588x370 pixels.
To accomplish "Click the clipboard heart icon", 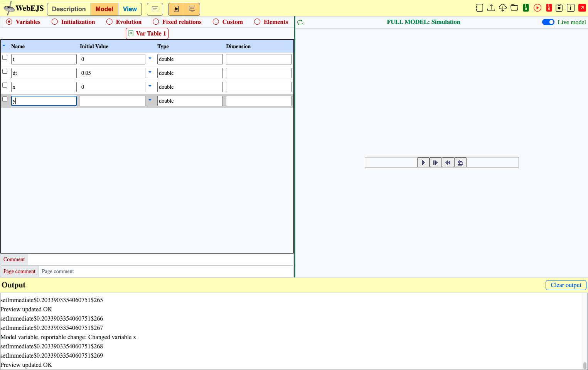I will coord(559,8).
